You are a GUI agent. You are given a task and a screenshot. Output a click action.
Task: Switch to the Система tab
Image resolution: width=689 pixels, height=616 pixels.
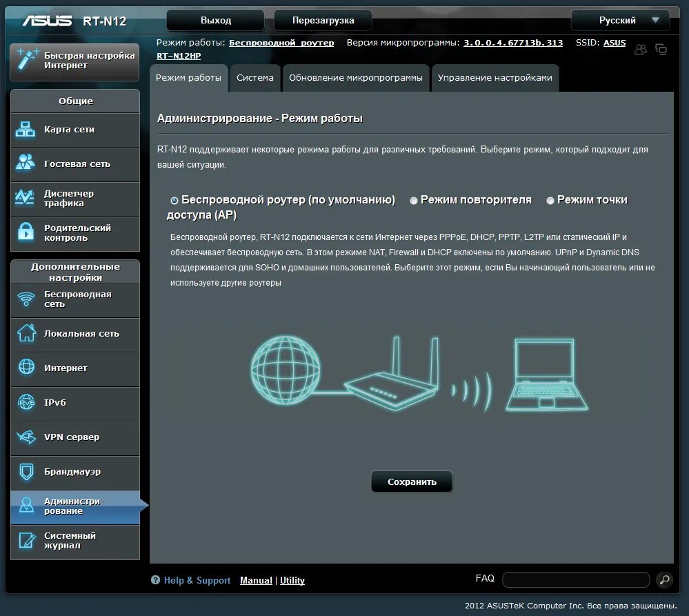pyautogui.click(x=255, y=78)
